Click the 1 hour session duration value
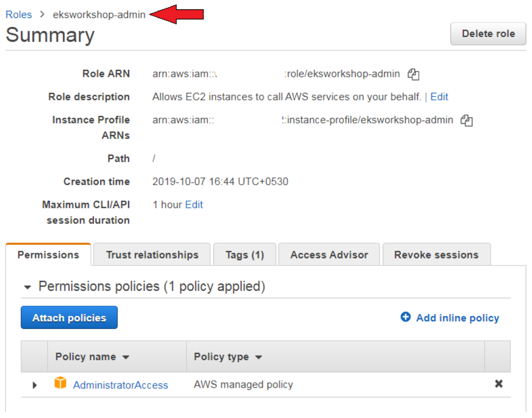The height and width of the screenshot is (418, 532). coord(167,205)
